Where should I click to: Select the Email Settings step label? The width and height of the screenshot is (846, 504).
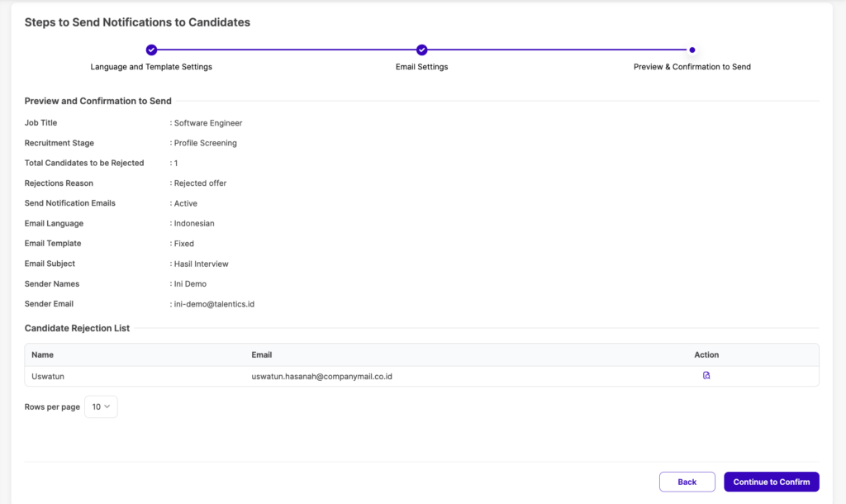422,67
